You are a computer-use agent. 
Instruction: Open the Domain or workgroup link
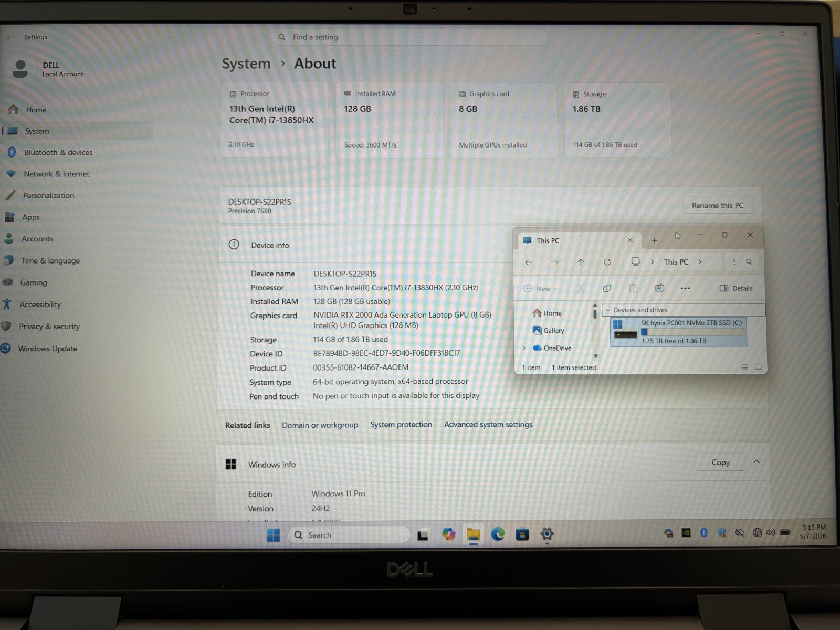pos(320,425)
